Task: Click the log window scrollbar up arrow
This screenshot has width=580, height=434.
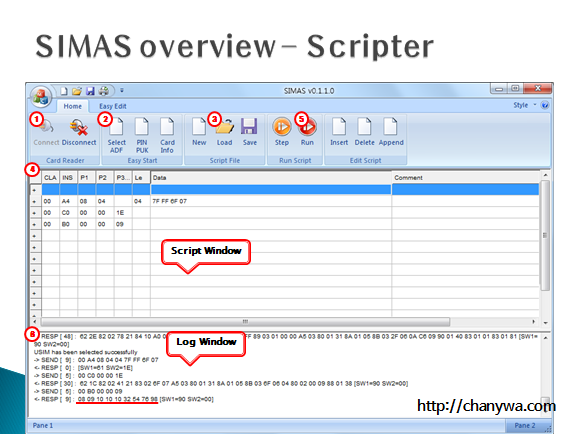Action: [x=546, y=337]
